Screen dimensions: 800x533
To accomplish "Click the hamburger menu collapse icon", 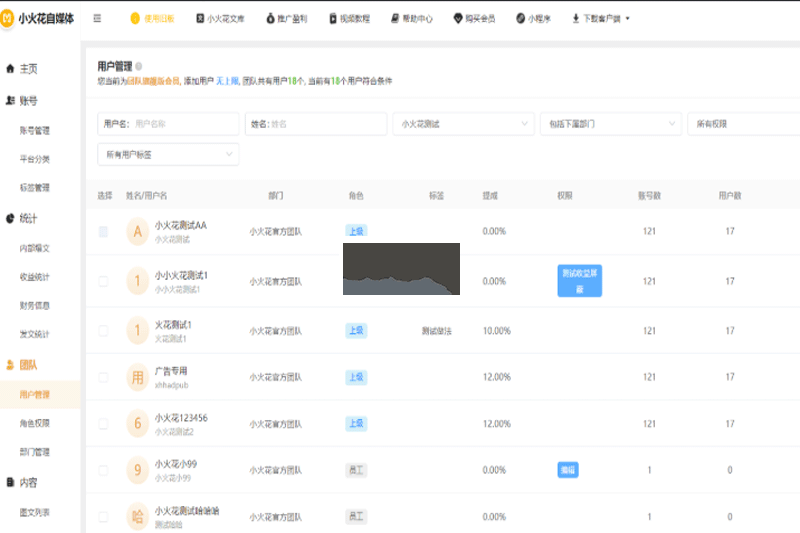I will (x=97, y=18).
